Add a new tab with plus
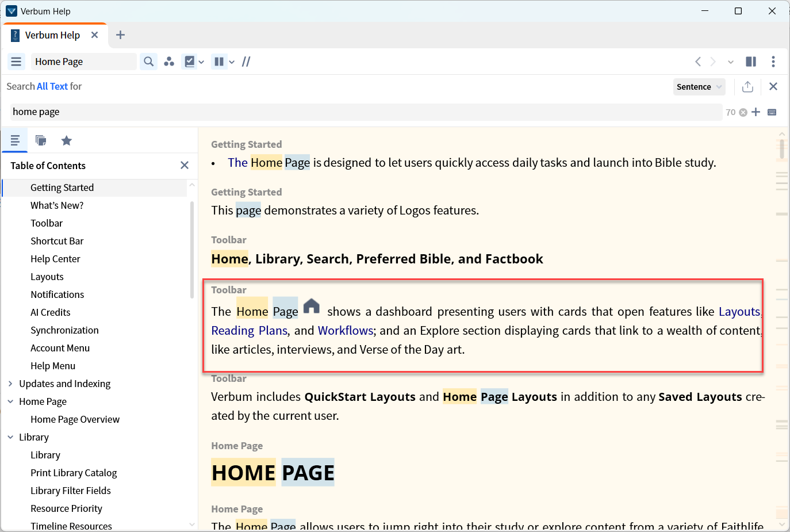This screenshot has width=790, height=532. (x=120, y=35)
